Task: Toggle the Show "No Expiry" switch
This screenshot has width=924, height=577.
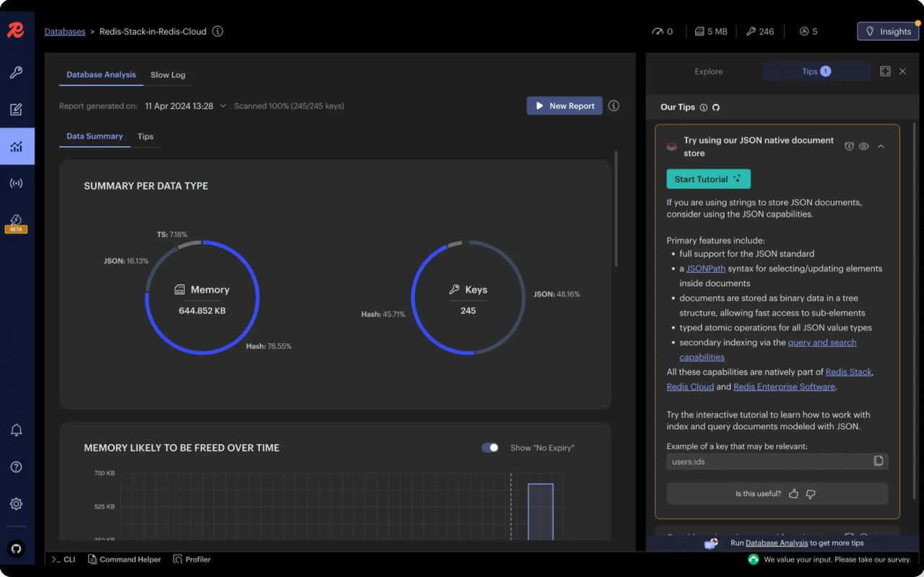Action: (x=490, y=448)
